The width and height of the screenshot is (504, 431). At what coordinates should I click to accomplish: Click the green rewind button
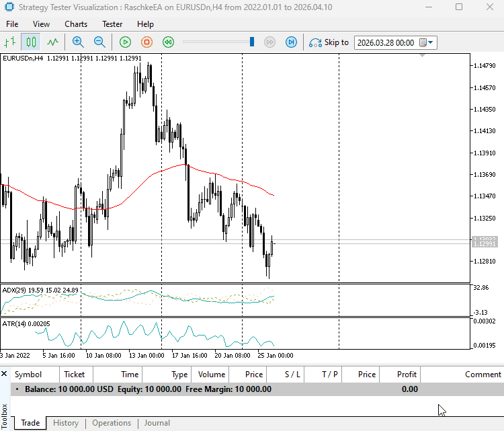pos(169,42)
